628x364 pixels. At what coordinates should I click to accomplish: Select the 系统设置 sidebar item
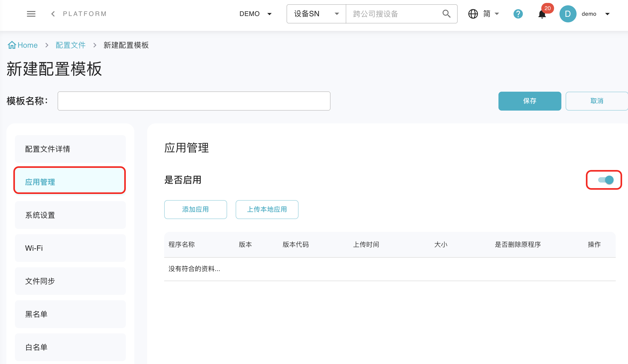(70, 215)
